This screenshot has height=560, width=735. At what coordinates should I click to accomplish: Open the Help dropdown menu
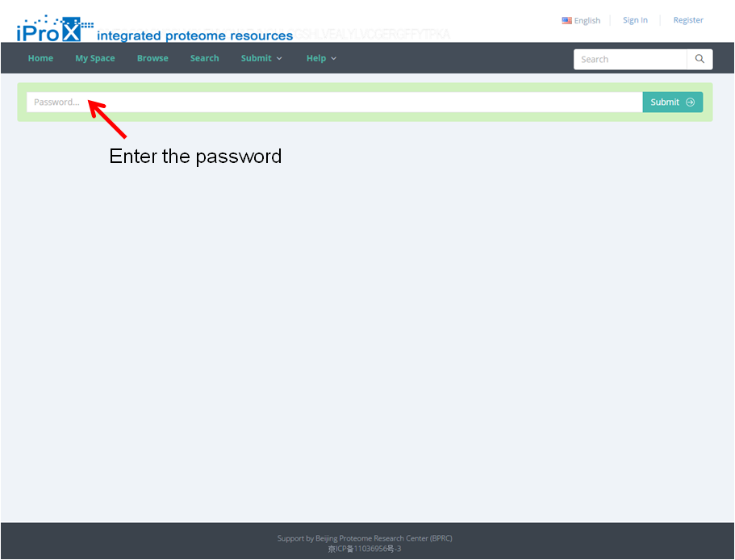[321, 58]
